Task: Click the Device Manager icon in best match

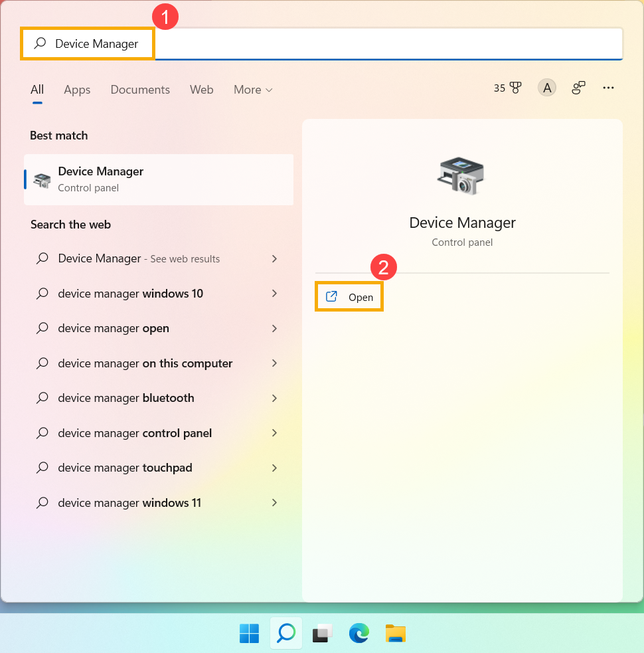Action: 42,180
